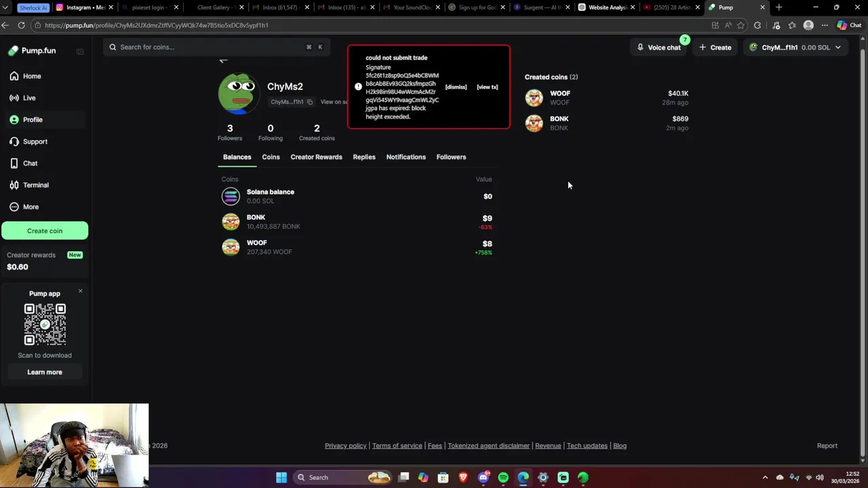Click the back arrow above the profile

[224, 61]
